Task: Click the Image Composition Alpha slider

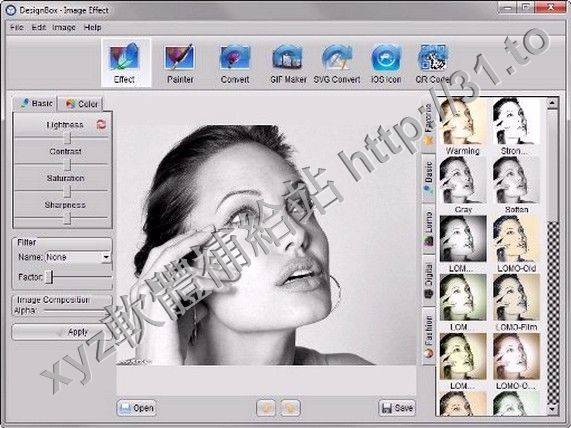Action: point(75,311)
